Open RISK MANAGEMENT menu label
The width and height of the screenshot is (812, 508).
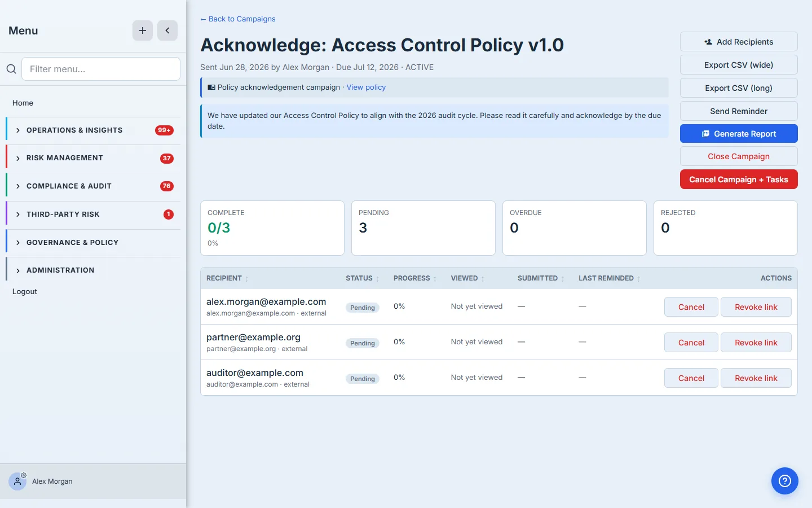click(x=65, y=158)
